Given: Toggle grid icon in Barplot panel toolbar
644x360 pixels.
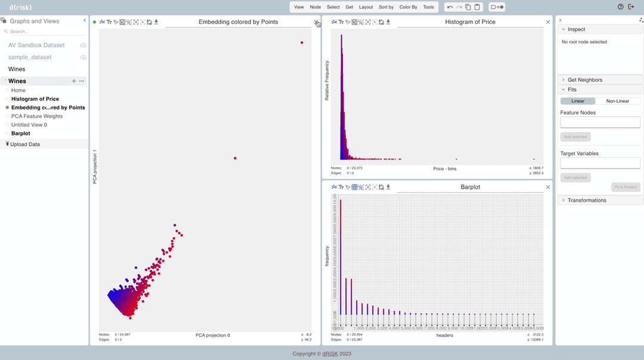Looking at the screenshot, I should tap(355, 187).
